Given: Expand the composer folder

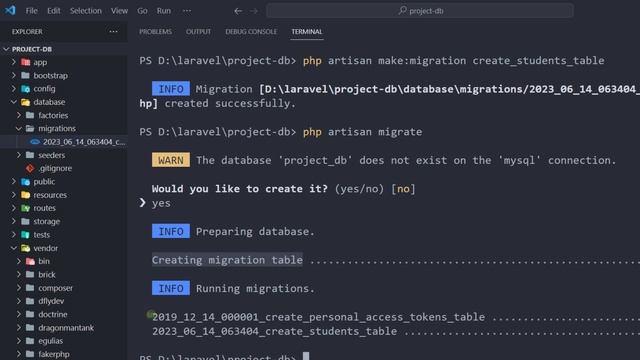Looking at the screenshot, I should [18, 288].
